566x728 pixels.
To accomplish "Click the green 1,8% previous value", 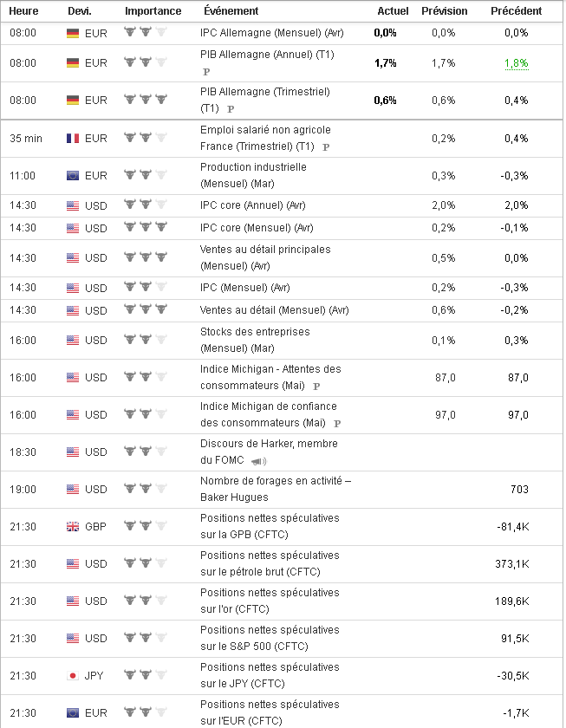I will pos(515,63).
